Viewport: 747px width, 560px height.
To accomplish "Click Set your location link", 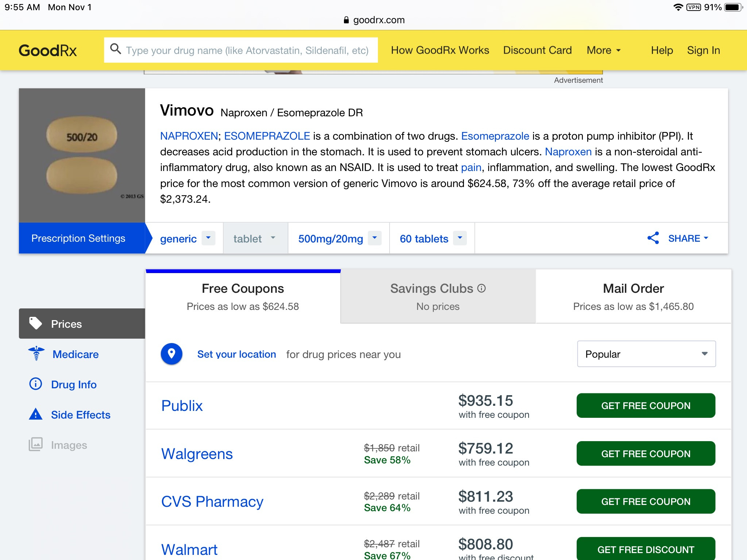I will [236, 354].
